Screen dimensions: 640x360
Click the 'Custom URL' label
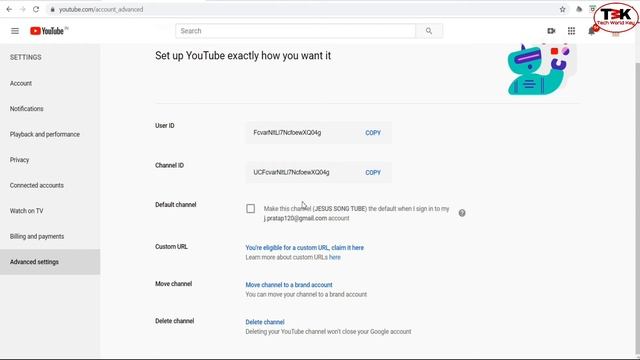(171, 247)
